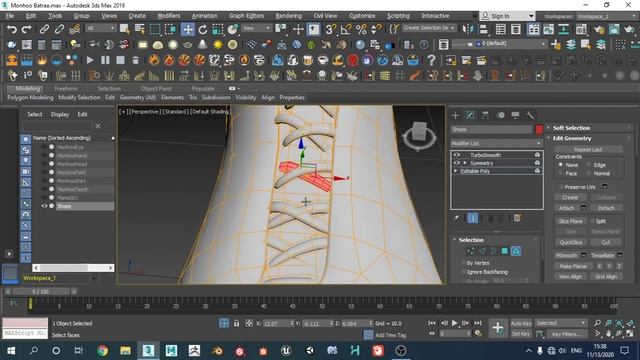Click the ViewCube in the viewport
The image size is (640, 360).
click(419, 133)
